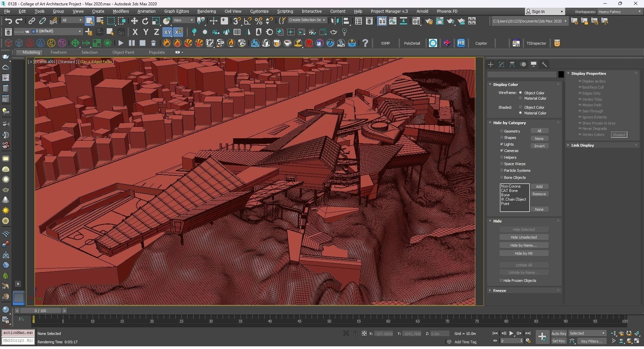Switch to the Utilities wrench panel
The width and height of the screenshot is (644, 349).
tap(544, 64)
